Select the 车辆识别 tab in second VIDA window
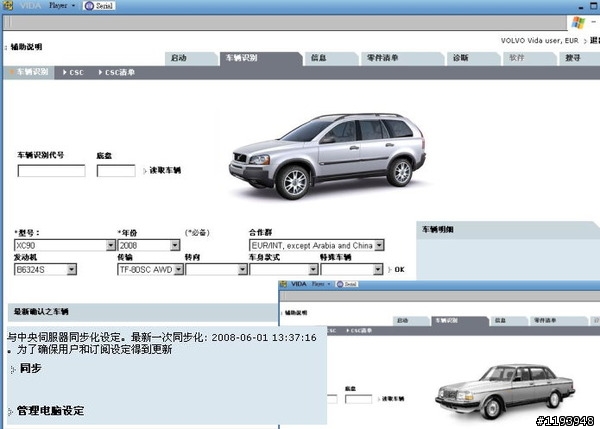 [x=459, y=321]
